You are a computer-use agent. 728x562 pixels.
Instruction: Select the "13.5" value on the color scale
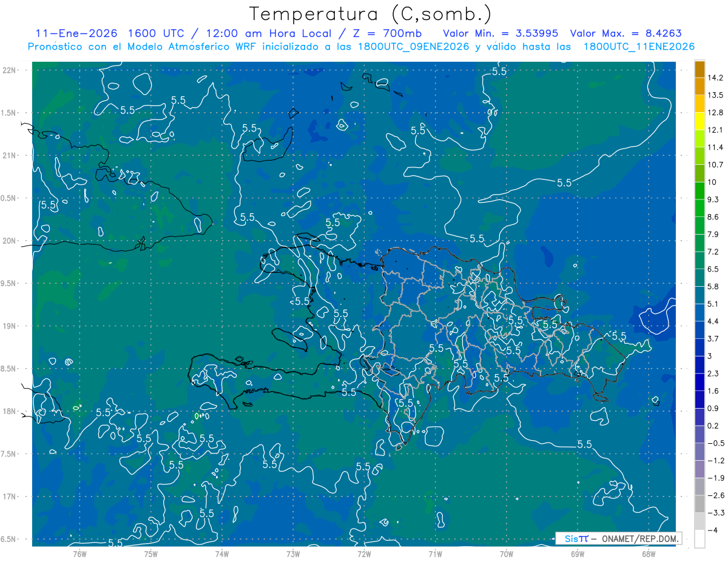click(x=716, y=95)
